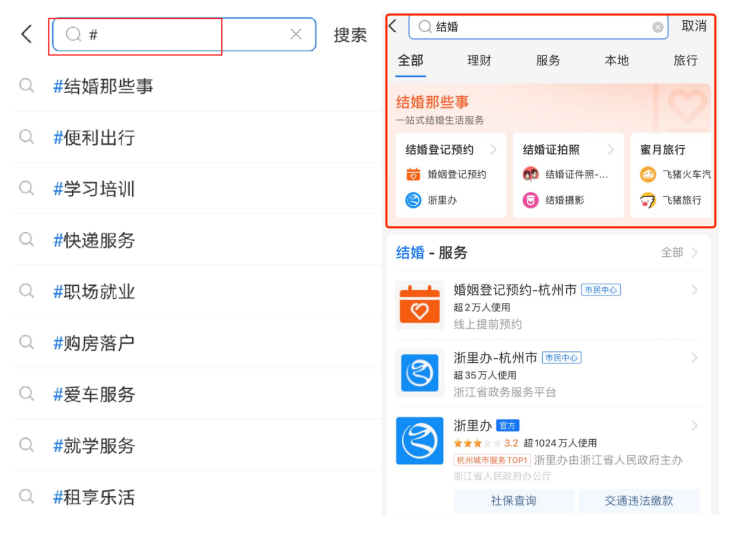733x546 pixels.
Task: Tap the back arrow in left panel
Action: [x=26, y=34]
